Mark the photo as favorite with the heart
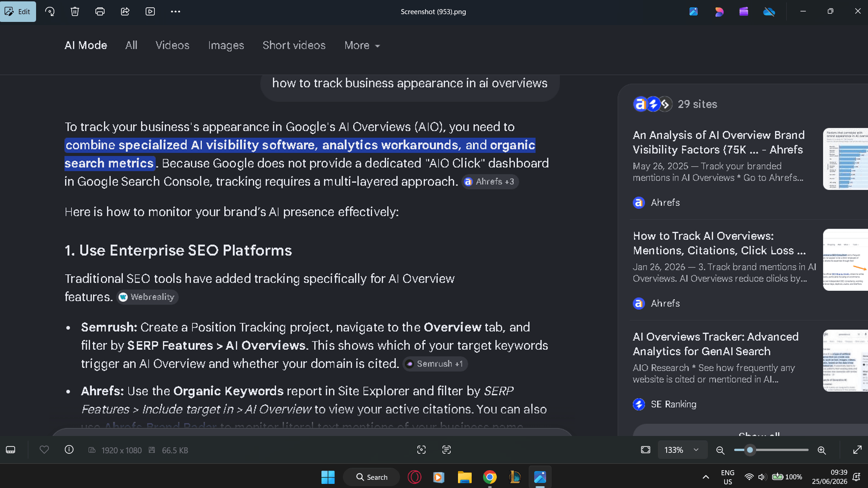Viewport: 868px width, 488px height. click(x=44, y=450)
